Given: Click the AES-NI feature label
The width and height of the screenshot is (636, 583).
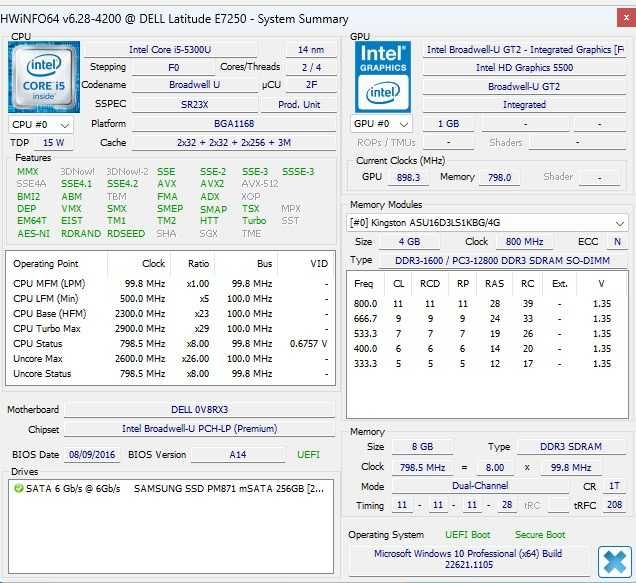Looking at the screenshot, I should pos(33,234).
